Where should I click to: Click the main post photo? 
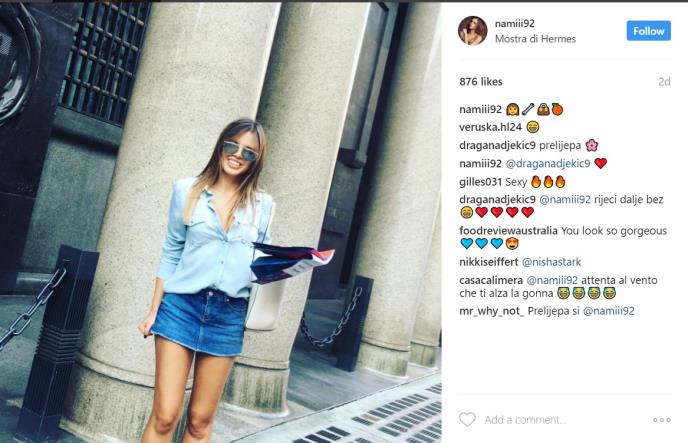(221, 222)
